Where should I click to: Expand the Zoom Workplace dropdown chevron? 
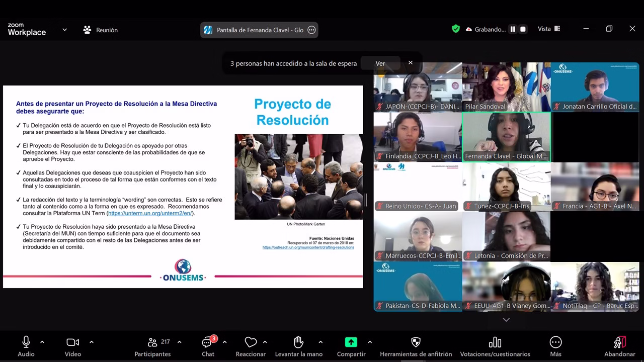click(64, 30)
